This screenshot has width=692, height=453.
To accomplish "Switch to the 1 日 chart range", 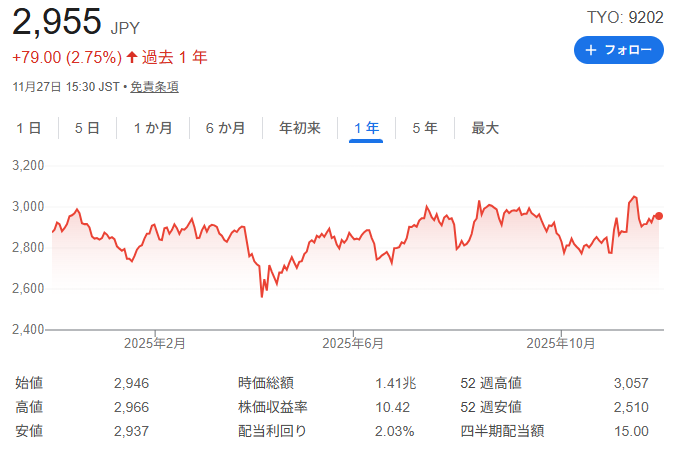I will pyautogui.click(x=29, y=128).
